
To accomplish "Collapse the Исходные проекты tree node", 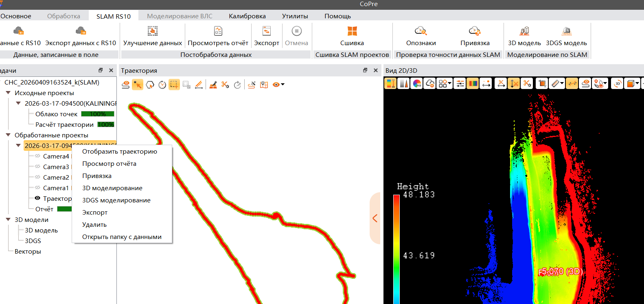I will pos(8,93).
